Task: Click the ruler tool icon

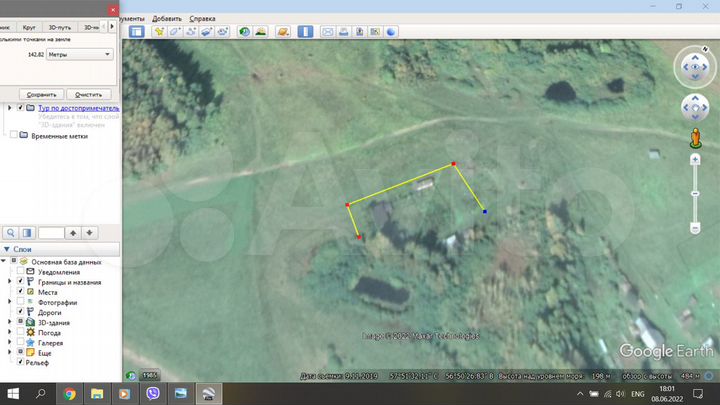Action: click(305, 32)
